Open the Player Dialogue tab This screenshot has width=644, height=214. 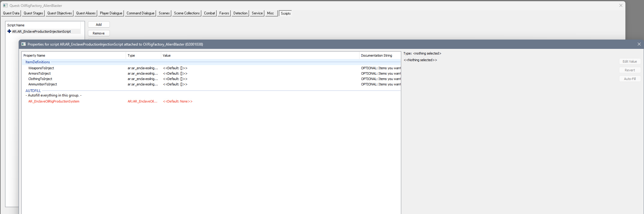point(111,13)
